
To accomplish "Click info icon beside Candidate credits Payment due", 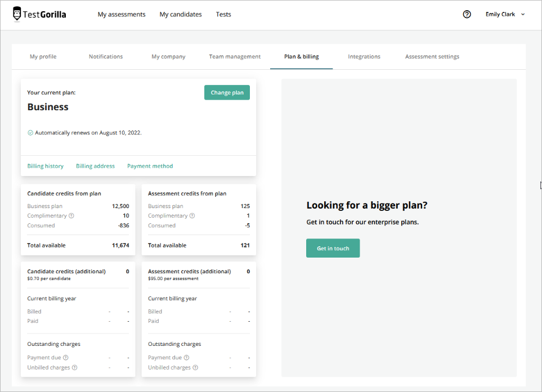I will coord(66,358).
